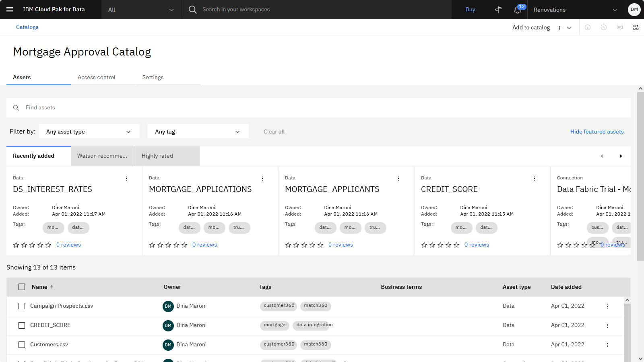Viewport: 644px width, 362px height.
Task: Click the third star on CREDIT_SCORE card
Action: 440,245
